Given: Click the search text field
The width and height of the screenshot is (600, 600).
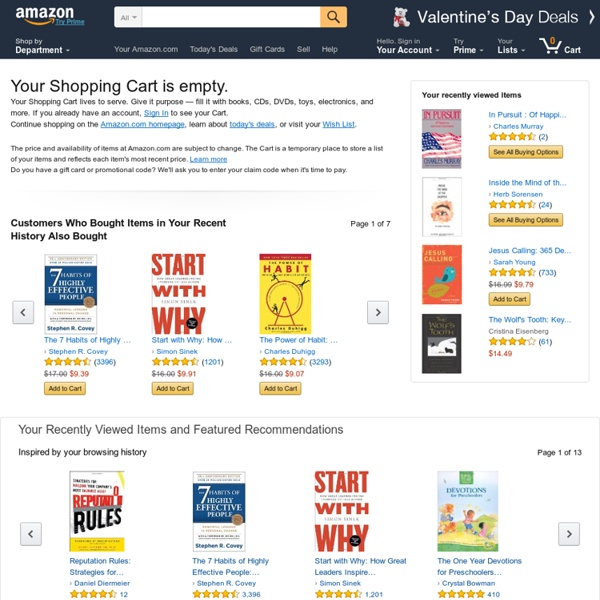Looking at the screenshot, I should point(231,17).
